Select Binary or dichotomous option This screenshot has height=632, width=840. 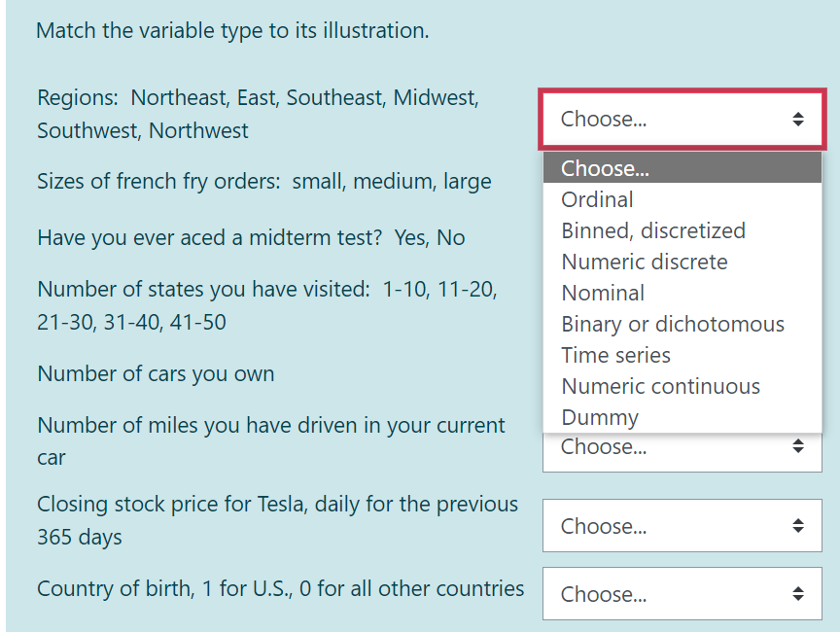(672, 324)
